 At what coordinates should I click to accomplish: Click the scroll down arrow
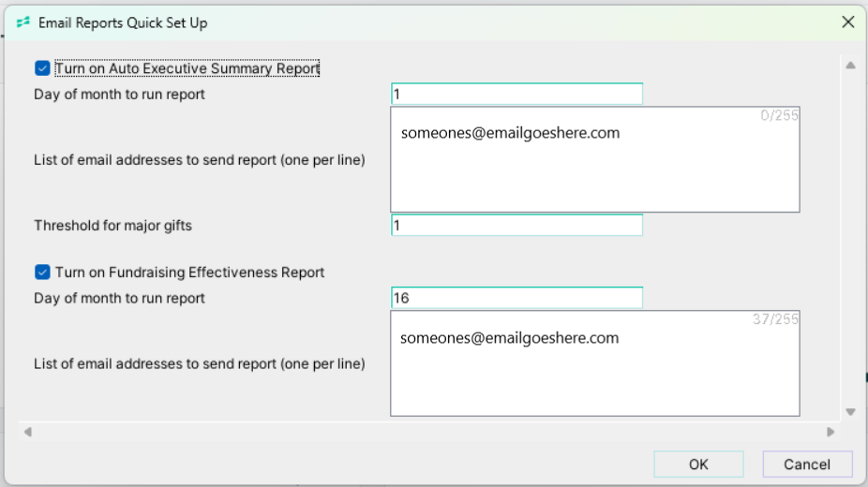(x=850, y=412)
